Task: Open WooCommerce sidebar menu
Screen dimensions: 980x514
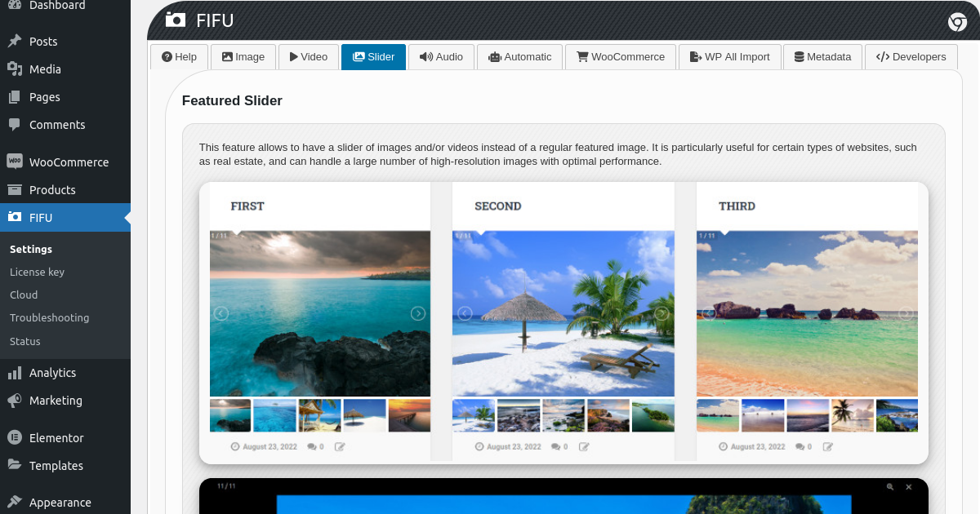Action: [65, 162]
